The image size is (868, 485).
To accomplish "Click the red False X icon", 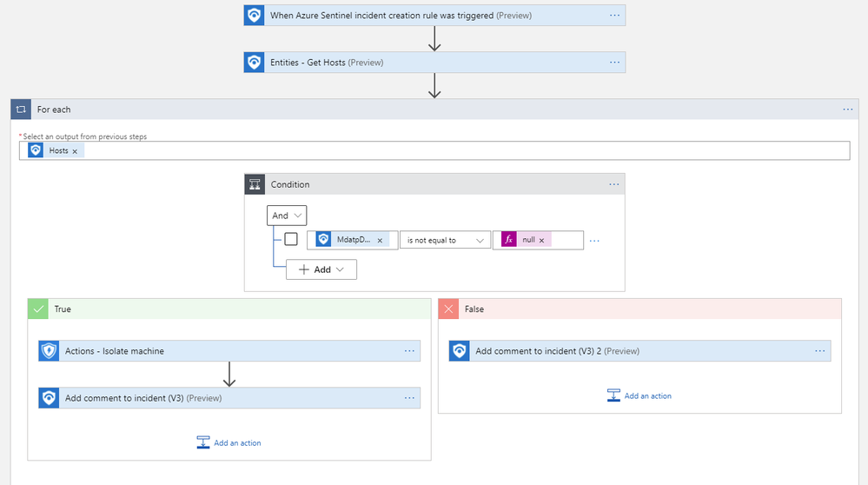I will 448,309.
